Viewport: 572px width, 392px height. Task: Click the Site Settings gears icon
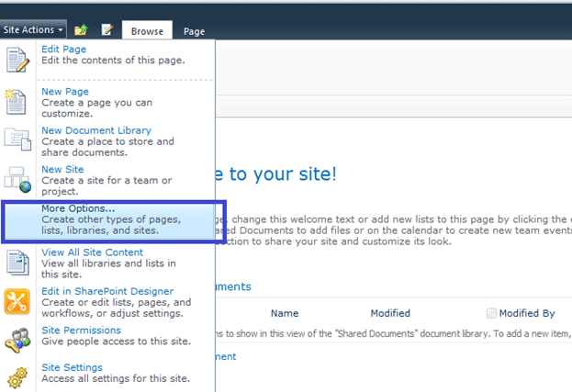click(17, 377)
